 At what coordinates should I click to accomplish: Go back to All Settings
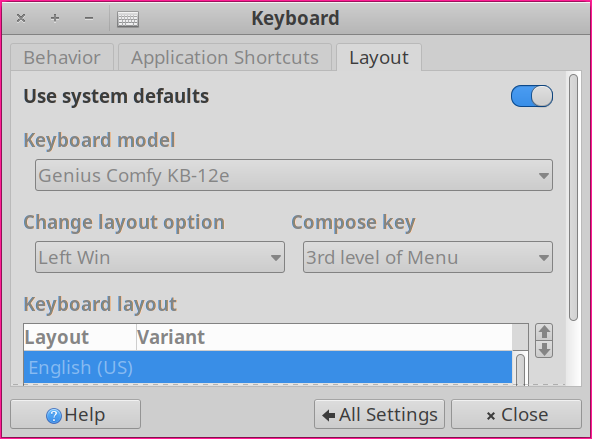click(379, 414)
